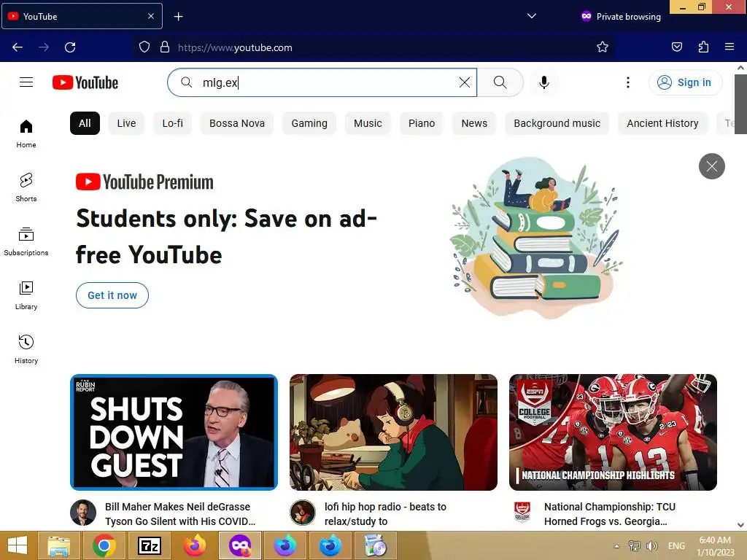Image resolution: width=747 pixels, height=560 pixels.
Task: Open a new browser tab
Action: (x=178, y=17)
